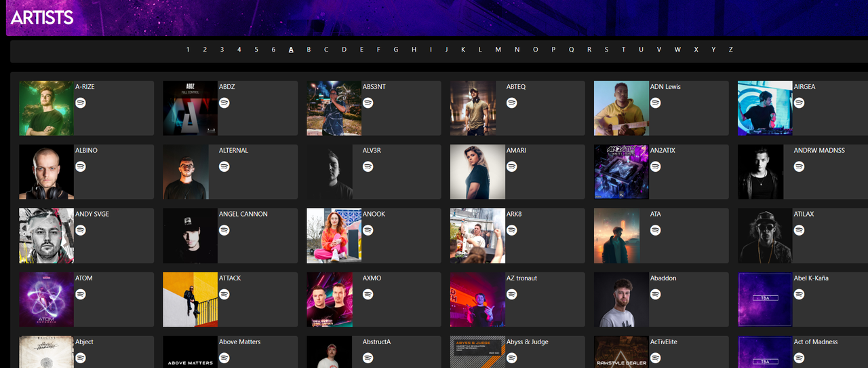Click ATTACK's artist photo thumbnail
Screen dimensions: 868x368
[x=190, y=299]
